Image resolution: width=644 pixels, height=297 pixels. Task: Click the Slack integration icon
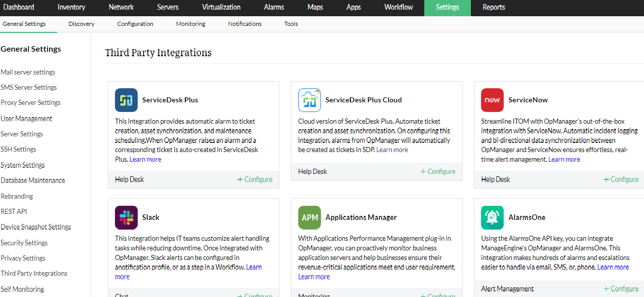click(x=126, y=217)
